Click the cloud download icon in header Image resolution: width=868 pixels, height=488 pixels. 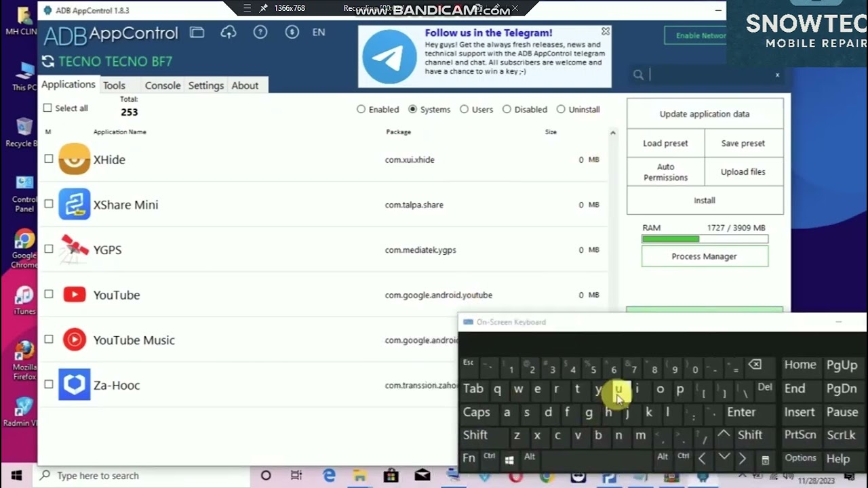(229, 32)
